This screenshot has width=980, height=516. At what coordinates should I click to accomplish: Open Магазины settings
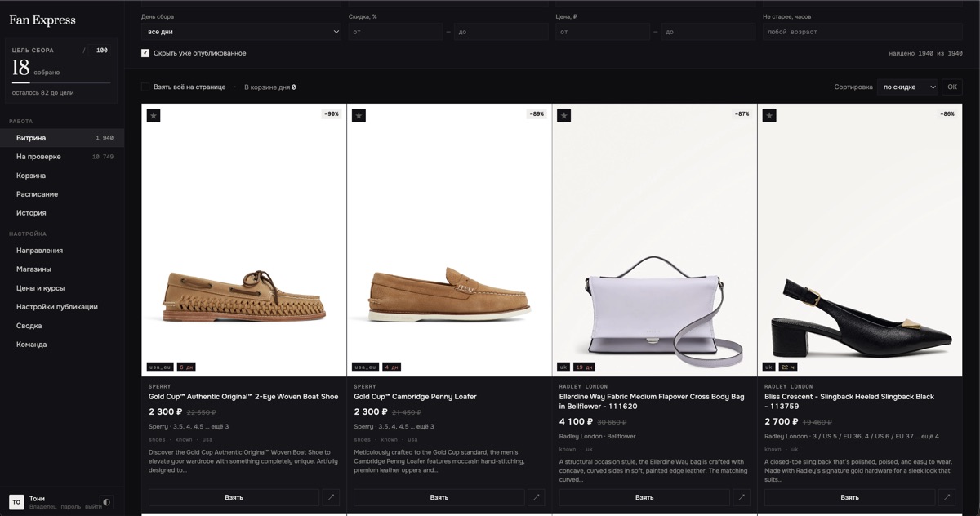pyautogui.click(x=62, y=269)
